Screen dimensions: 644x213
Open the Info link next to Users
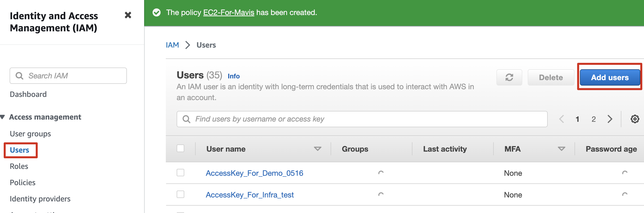(234, 76)
